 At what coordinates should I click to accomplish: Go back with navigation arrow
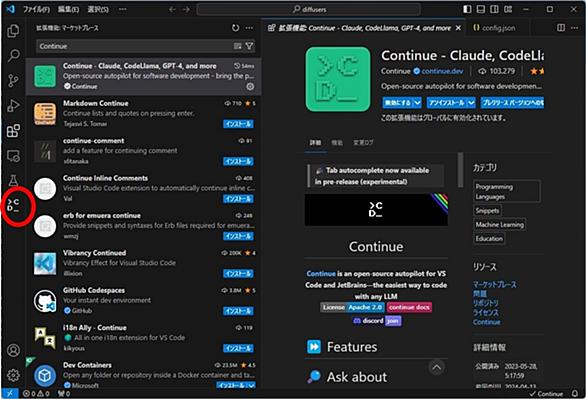click(172, 9)
